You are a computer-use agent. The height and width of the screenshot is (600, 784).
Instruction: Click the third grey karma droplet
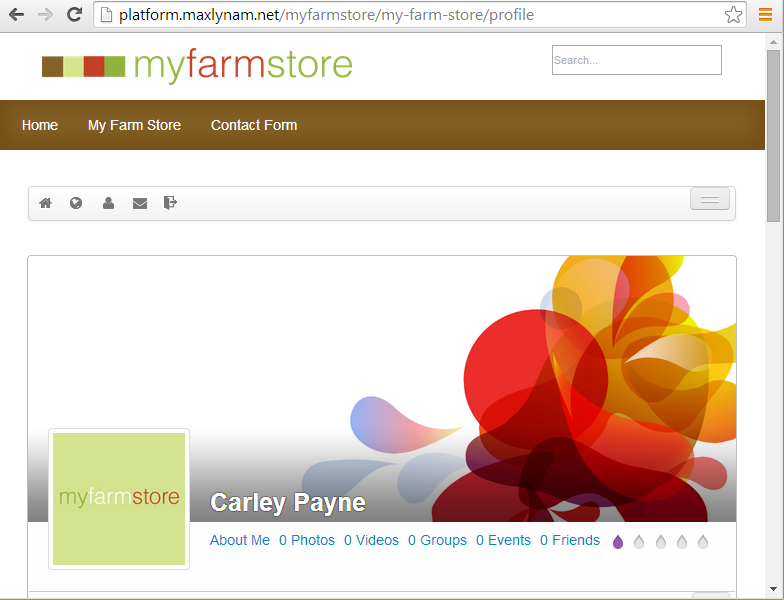tap(661, 542)
